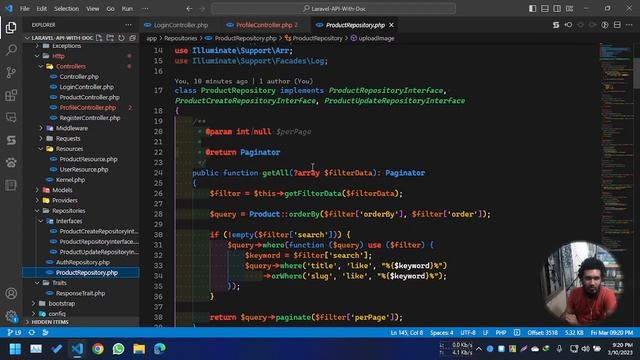Change encoding via UTF-8 status item
The width and height of the screenshot is (640, 360).
pos(468,333)
